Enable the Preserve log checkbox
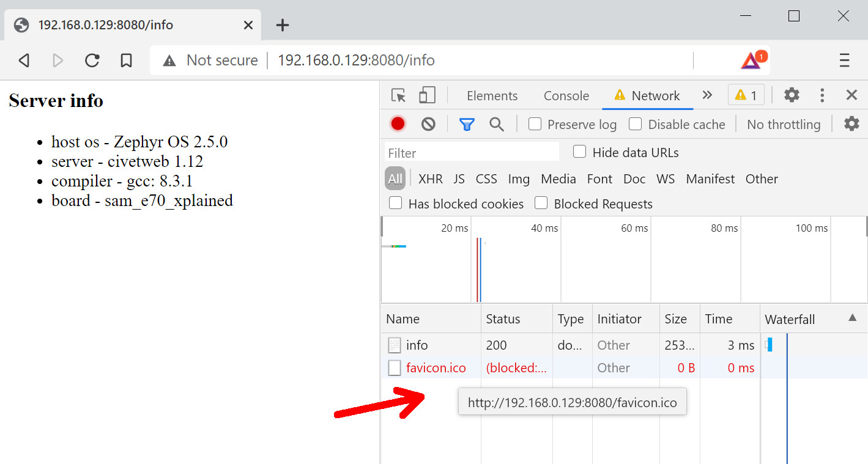The width and height of the screenshot is (868, 464). pos(535,123)
